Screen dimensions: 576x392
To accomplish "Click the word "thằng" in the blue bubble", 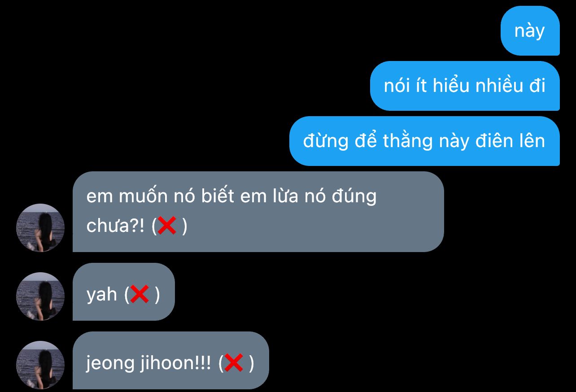I will click(x=408, y=141).
